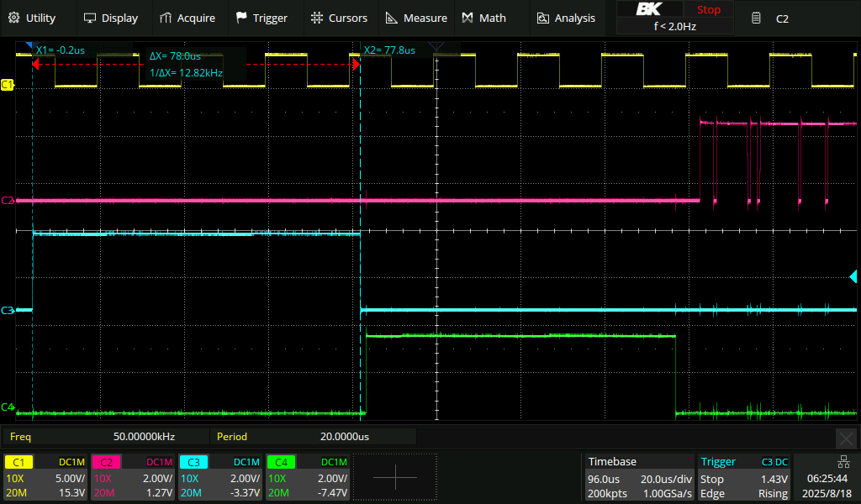Close the measurement bar with X button
861x504 pixels.
pos(846,438)
